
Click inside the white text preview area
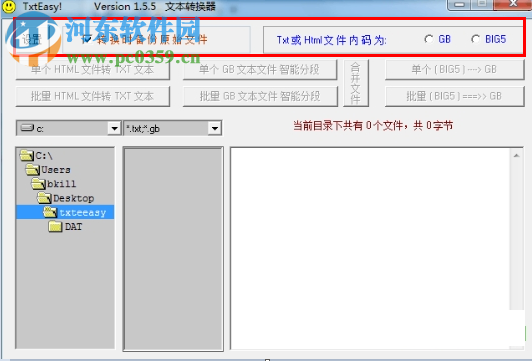pos(370,248)
